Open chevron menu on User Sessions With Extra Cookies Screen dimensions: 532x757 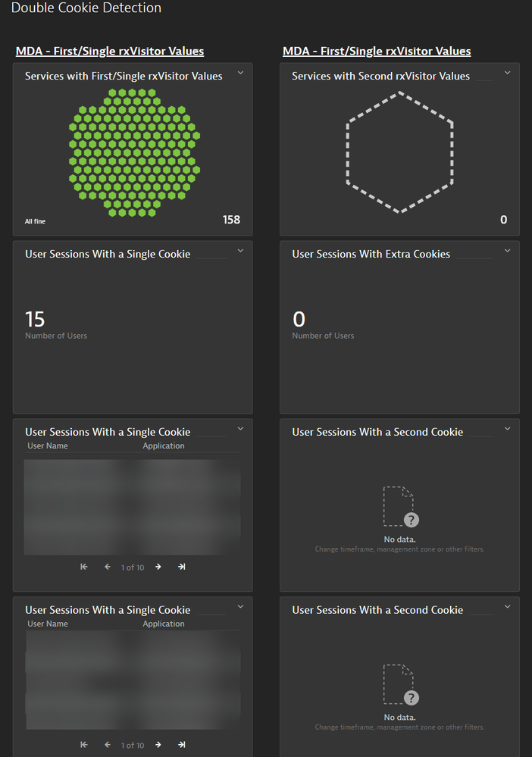[x=508, y=251]
